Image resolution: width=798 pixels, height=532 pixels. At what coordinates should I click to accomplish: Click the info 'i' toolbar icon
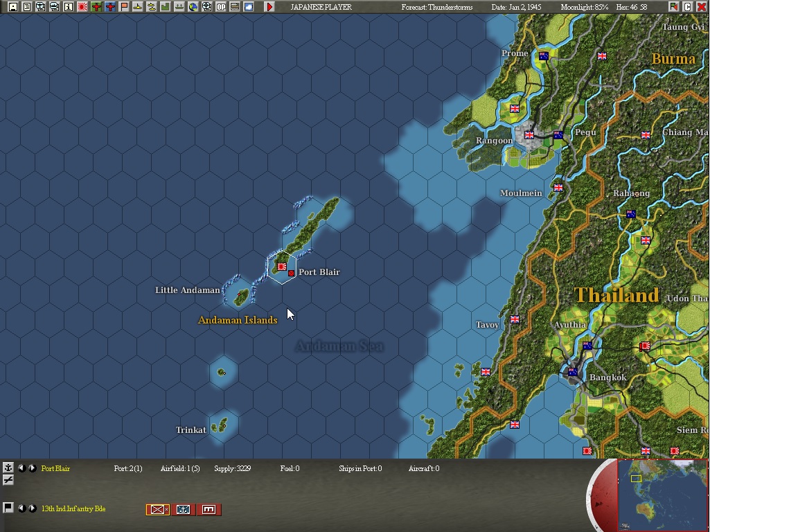point(68,7)
